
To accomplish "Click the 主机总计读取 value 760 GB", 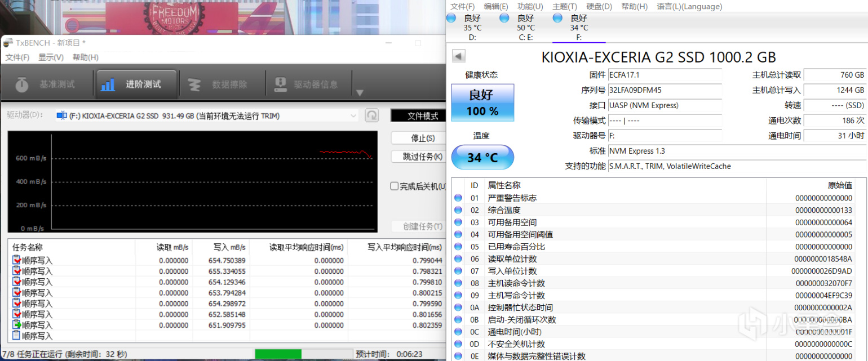I will point(835,75).
